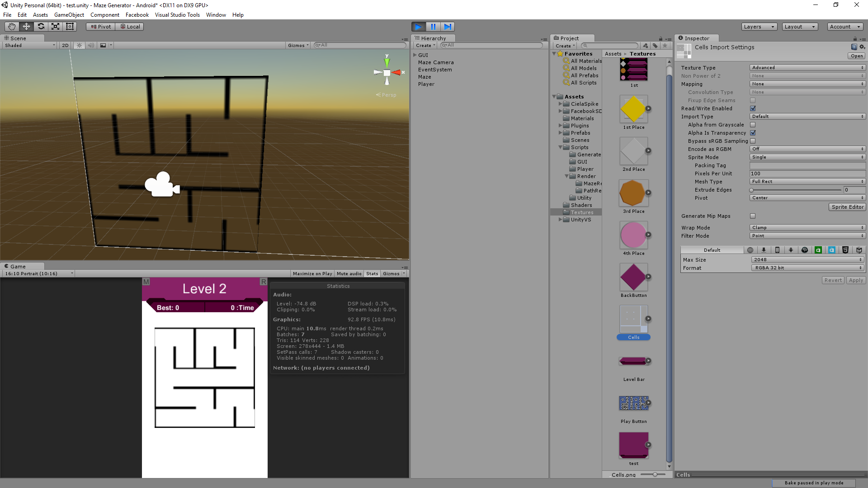Open Wrap Mode dropdown
The width and height of the screenshot is (868, 488).
coord(807,228)
